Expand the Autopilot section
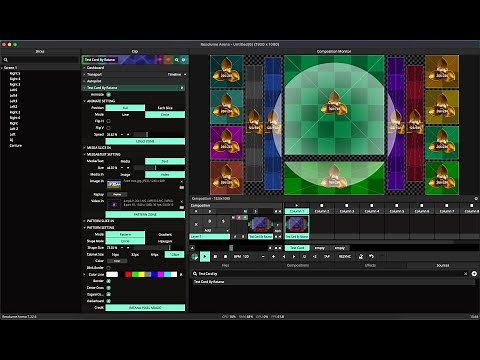This screenshot has width=480, height=360. point(84,81)
